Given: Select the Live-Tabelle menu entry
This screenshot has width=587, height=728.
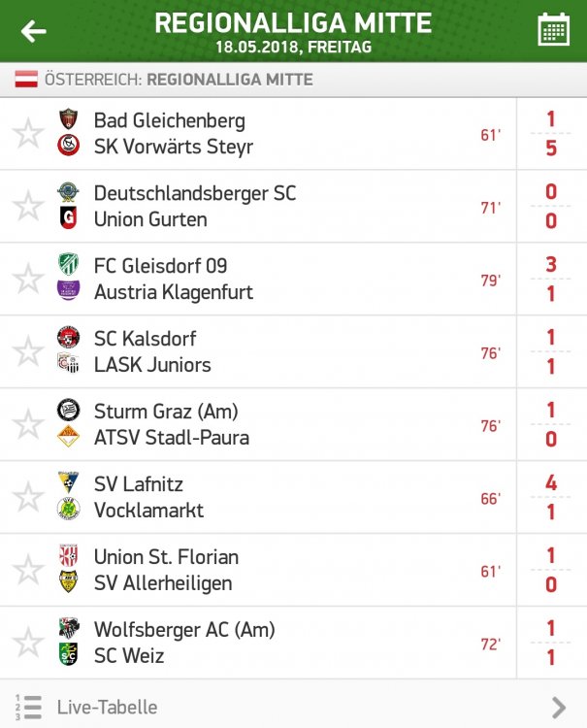Looking at the screenshot, I should coord(293,708).
